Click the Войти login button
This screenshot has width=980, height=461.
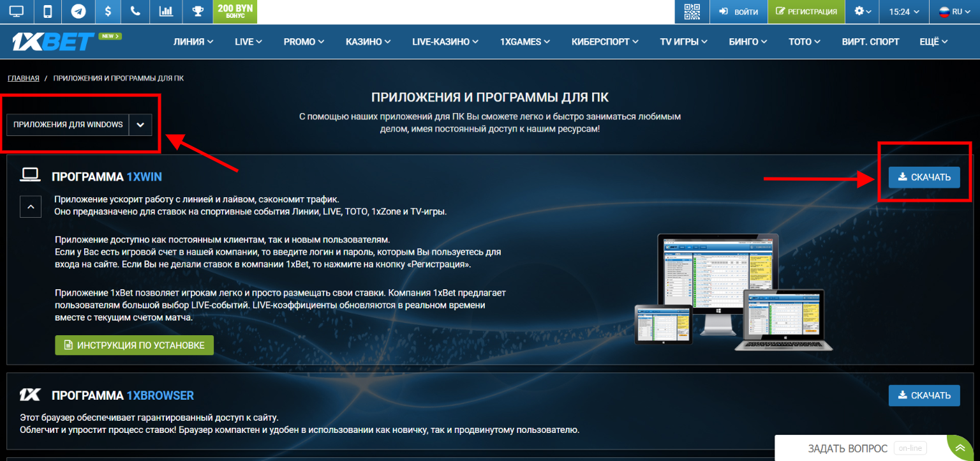739,11
